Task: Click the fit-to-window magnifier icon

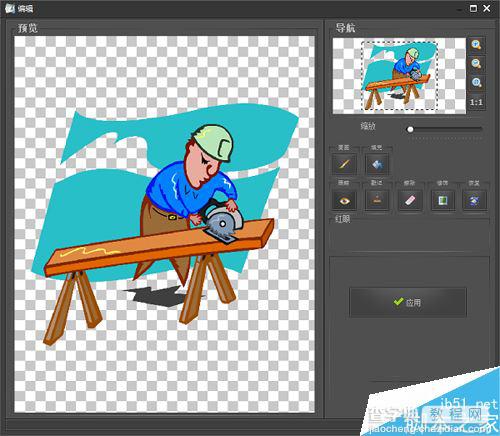Action: coord(476,82)
